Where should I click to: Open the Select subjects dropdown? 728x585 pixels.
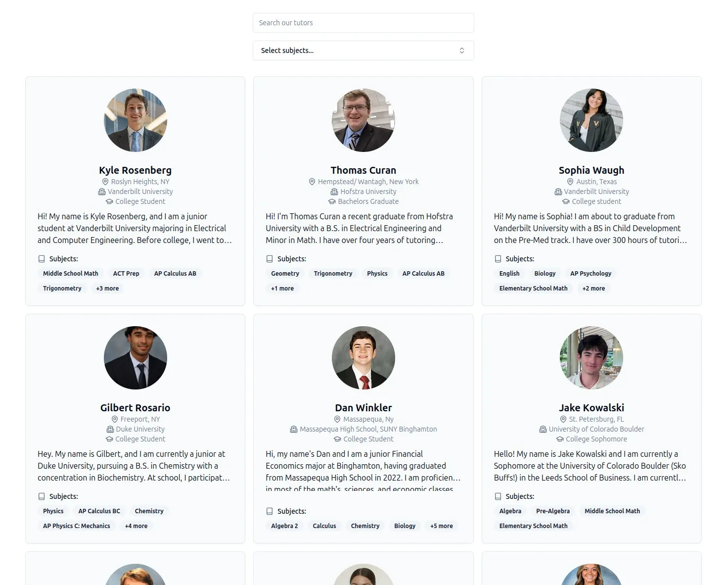(364, 50)
